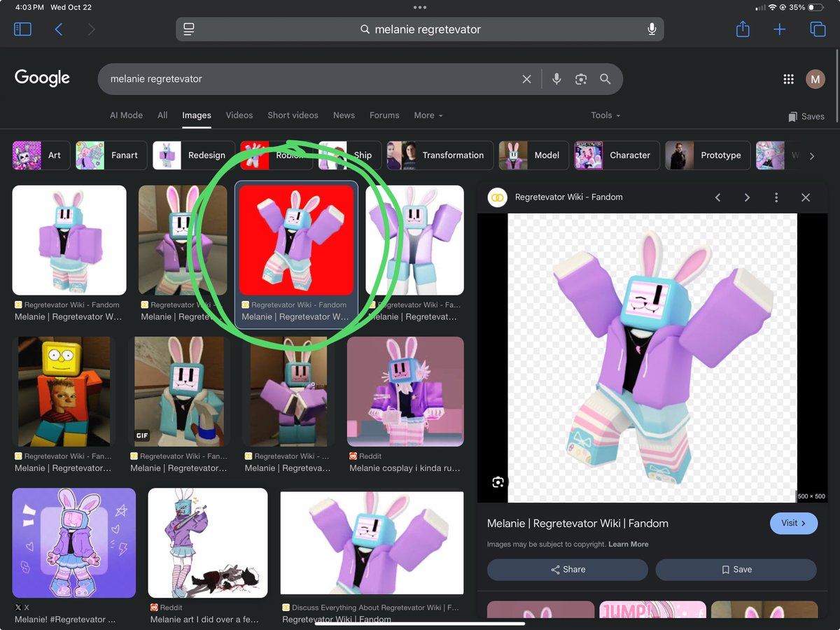
Task: Clear the Google search box with X
Action: pos(526,79)
